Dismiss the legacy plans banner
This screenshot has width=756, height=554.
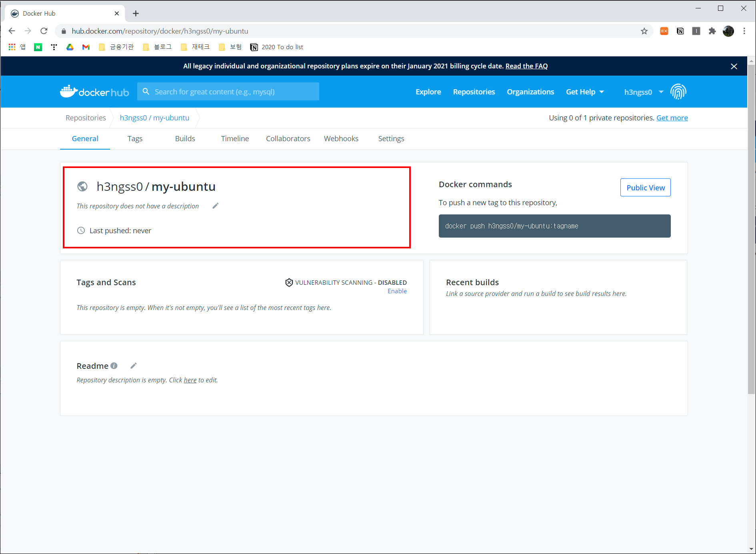(734, 66)
